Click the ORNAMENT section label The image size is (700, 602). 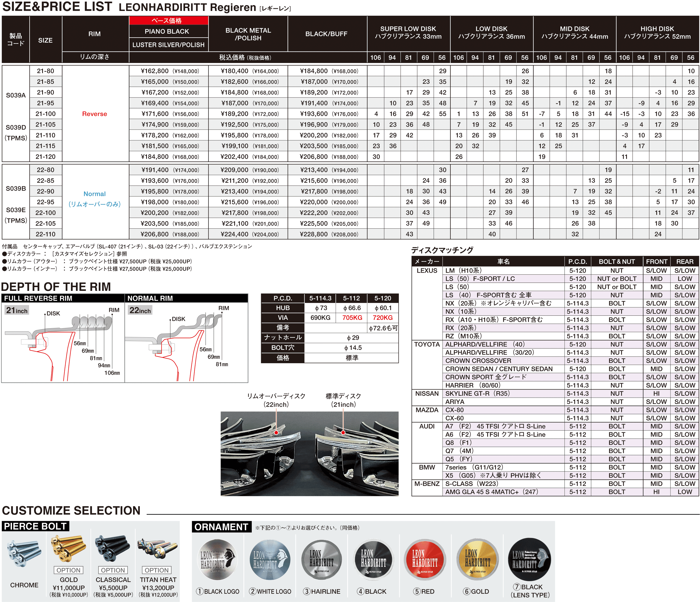point(222,527)
